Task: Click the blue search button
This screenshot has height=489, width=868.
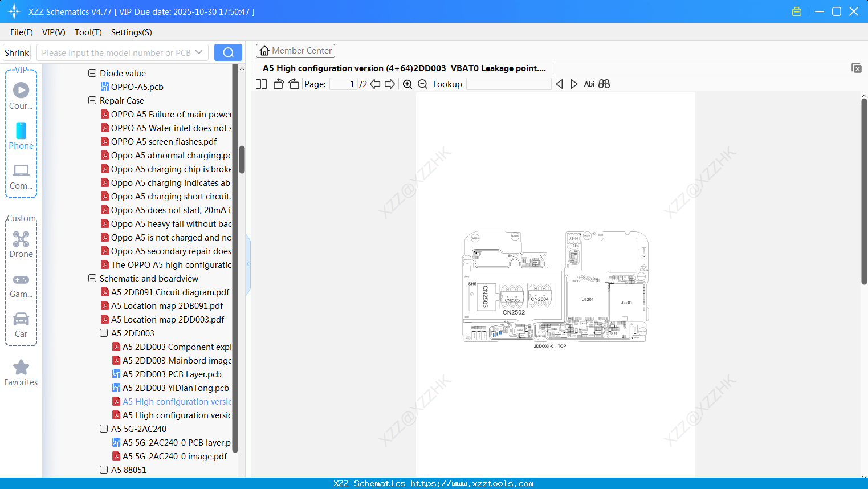Action: coord(228,52)
